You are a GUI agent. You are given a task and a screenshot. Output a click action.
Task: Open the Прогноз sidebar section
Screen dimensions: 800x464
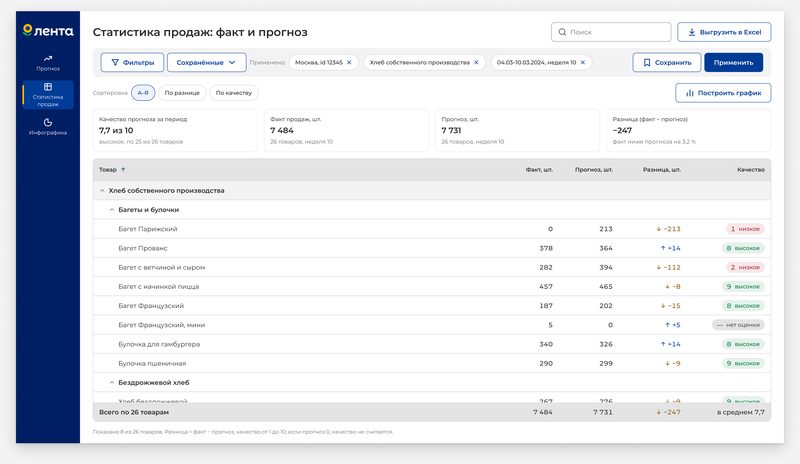click(48, 63)
